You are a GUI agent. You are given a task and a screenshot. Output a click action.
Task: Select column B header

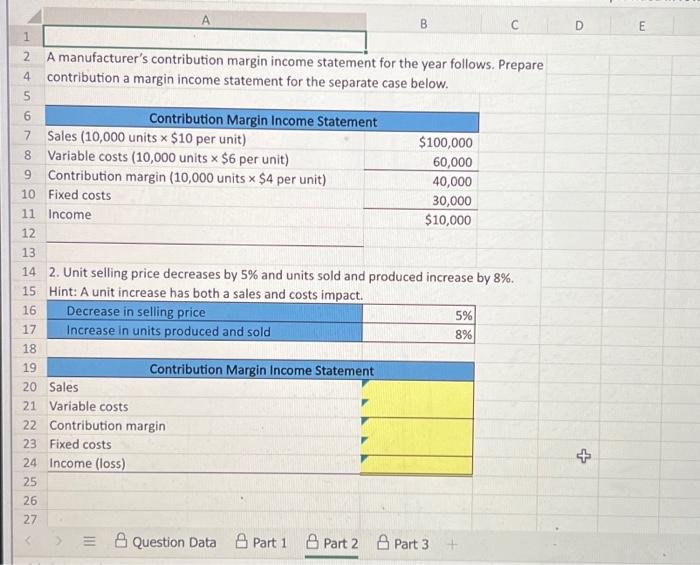(x=424, y=23)
